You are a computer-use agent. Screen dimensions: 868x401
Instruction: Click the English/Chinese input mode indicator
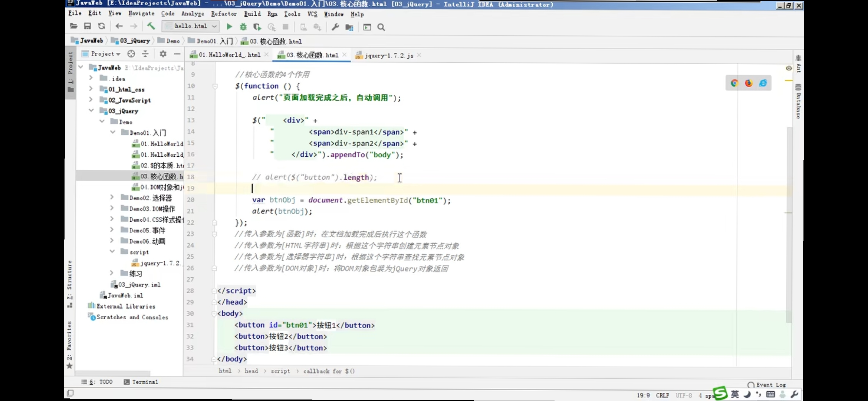[735, 394]
